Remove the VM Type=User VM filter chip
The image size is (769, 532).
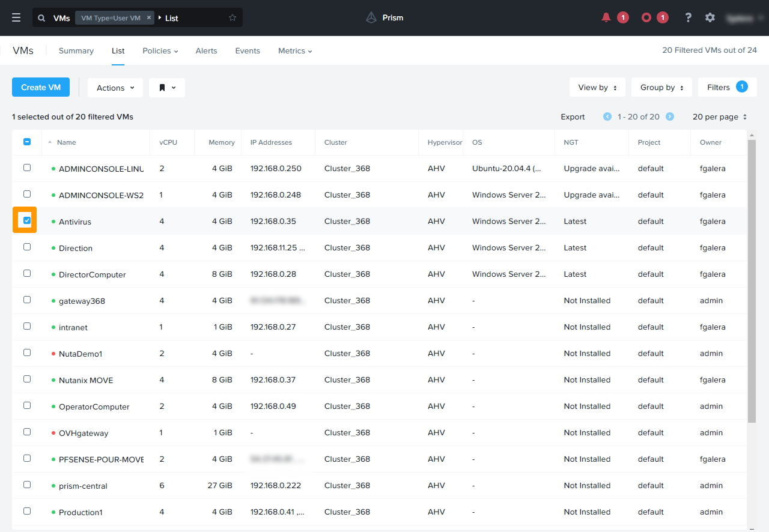pyautogui.click(x=149, y=17)
